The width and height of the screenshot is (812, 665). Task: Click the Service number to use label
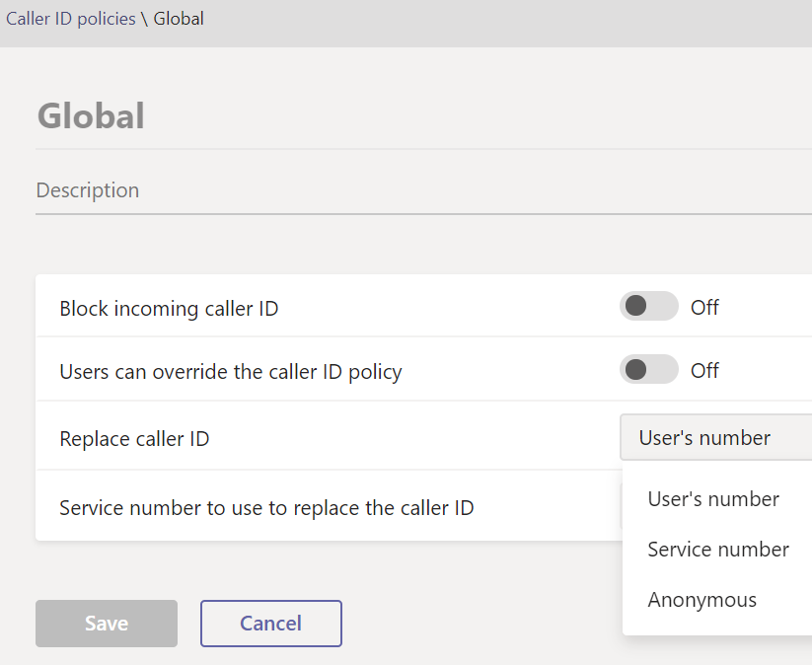point(266,508)
